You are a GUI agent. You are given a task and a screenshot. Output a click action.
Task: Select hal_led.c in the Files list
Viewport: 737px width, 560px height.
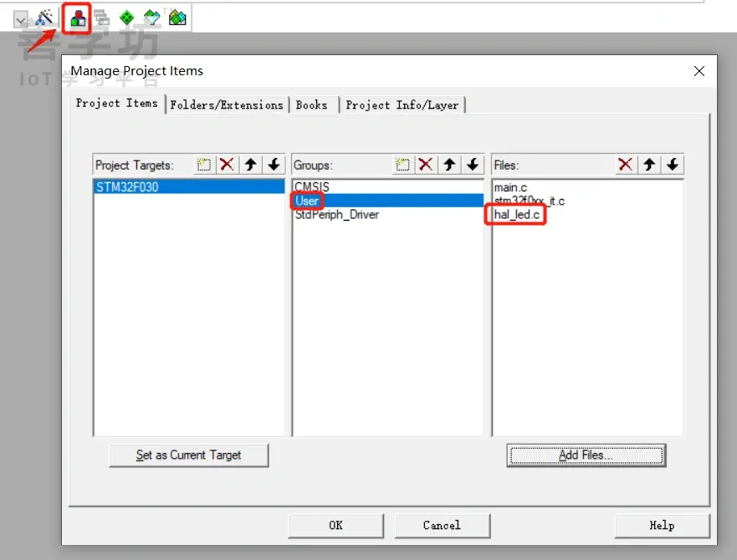pos(515,215)
